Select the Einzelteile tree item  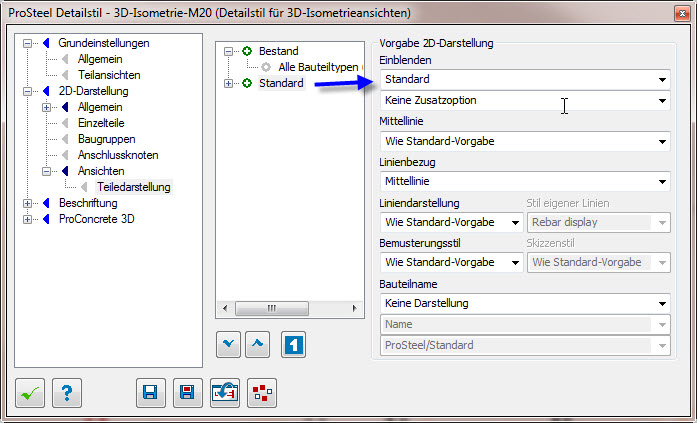pos(101,123)
